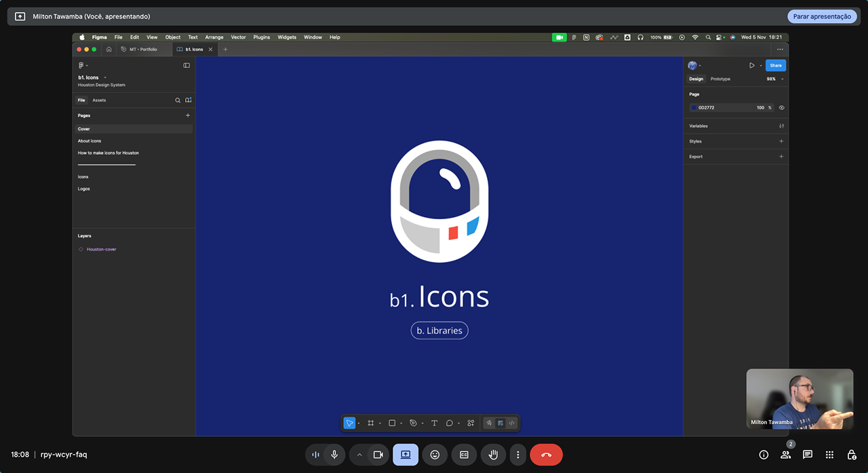The image size is (868, 473).
Task: Mute the microphone in Meet
Action: [334, 455]
